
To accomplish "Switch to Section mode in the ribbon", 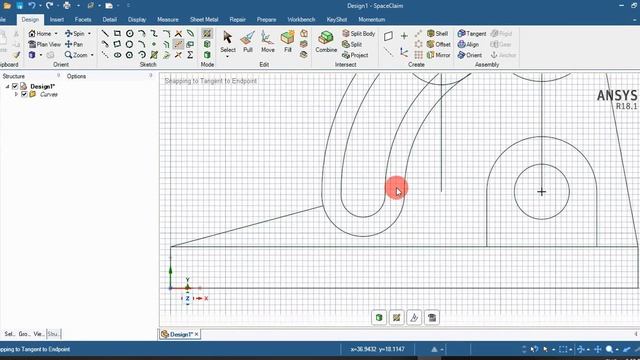I will pos(207,44).
